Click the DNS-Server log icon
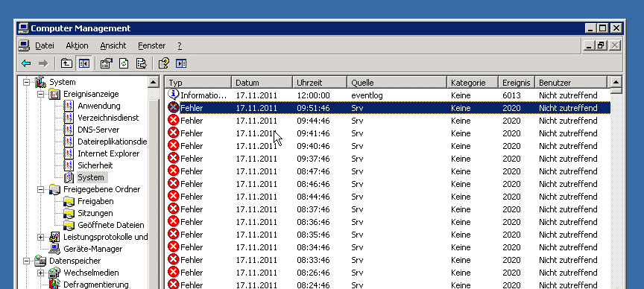This screenshot has width=644, height=289. tap(69, 130)
